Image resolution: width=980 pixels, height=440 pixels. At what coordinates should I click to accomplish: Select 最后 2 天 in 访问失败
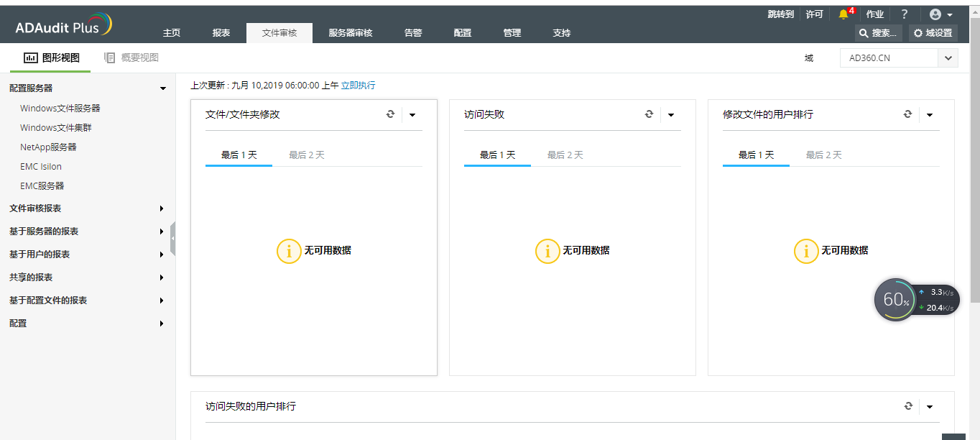click(565, 155)
